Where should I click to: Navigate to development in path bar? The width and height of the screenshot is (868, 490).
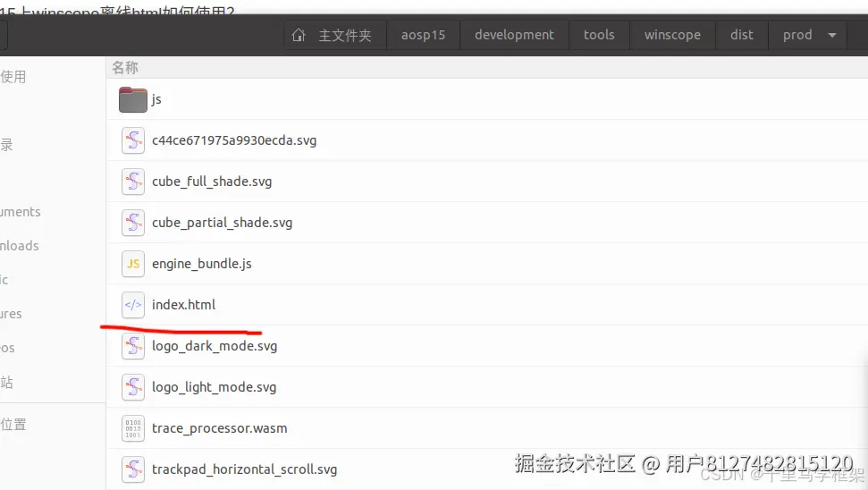click(x=514, y=35)
